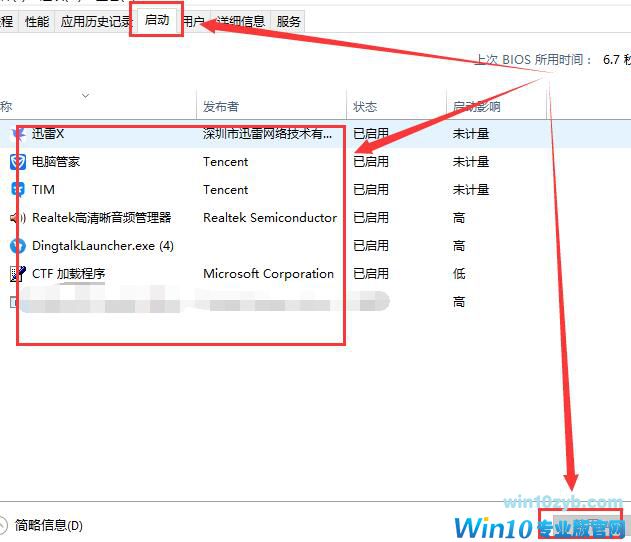The height and width of the screenshot is (542, 631).
Task: Sort by the 发布者 column header
Action: 221,107
